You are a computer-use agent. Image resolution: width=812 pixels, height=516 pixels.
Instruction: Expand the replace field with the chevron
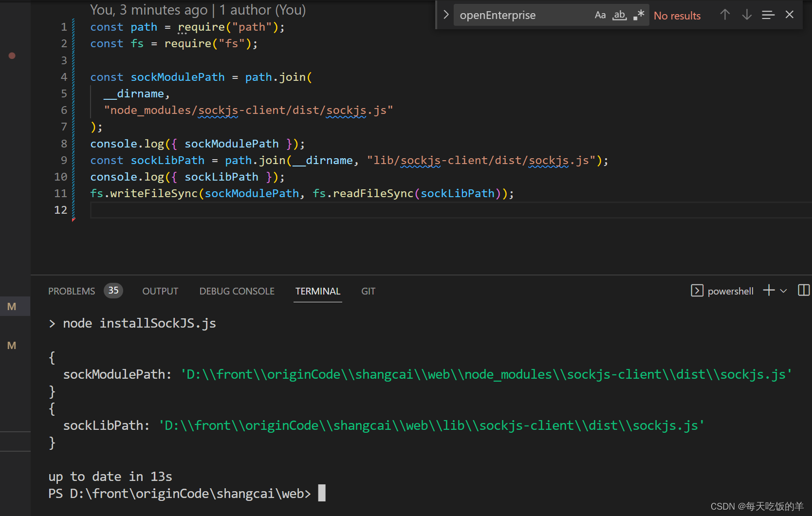coord(446,15)
